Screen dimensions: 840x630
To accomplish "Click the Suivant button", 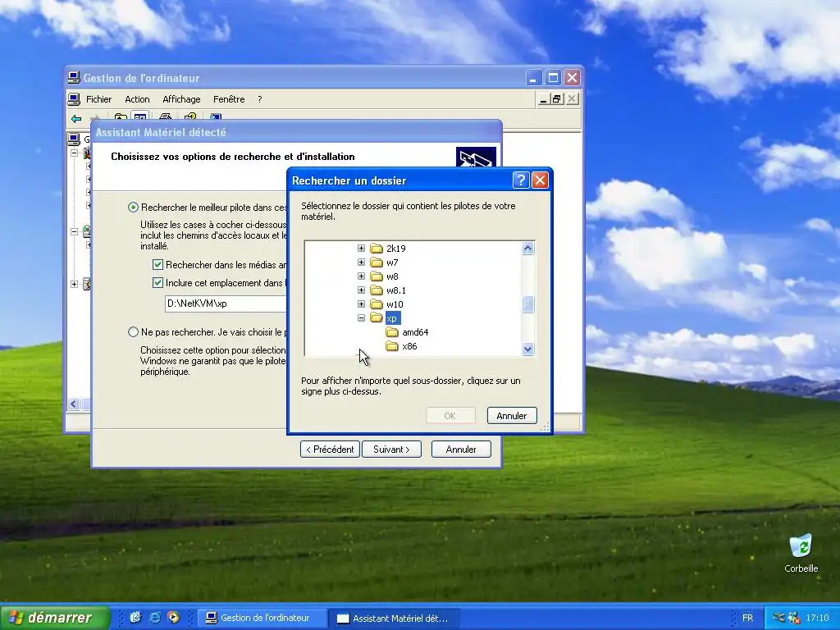I will [391, 449].
